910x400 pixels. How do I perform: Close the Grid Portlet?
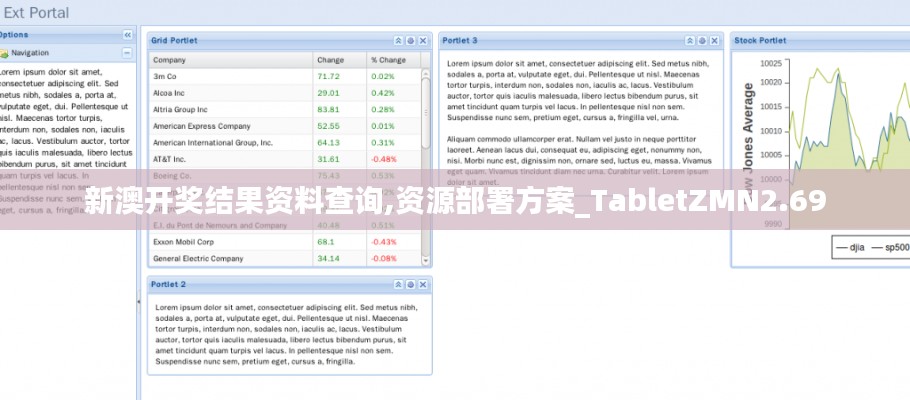tap(422, 41)
